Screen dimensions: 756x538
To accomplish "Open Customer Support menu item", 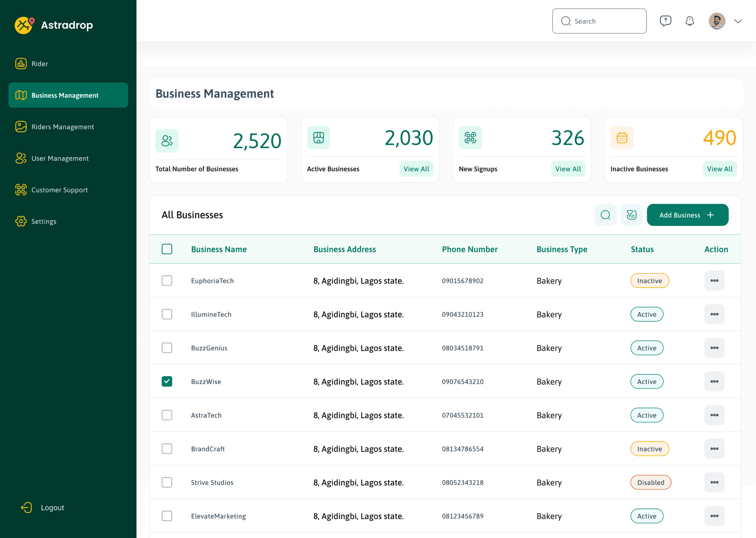I will click(60, 190).
